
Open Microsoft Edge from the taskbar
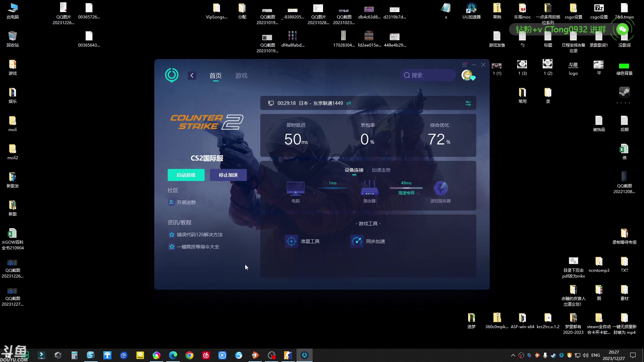coord(173,355)
